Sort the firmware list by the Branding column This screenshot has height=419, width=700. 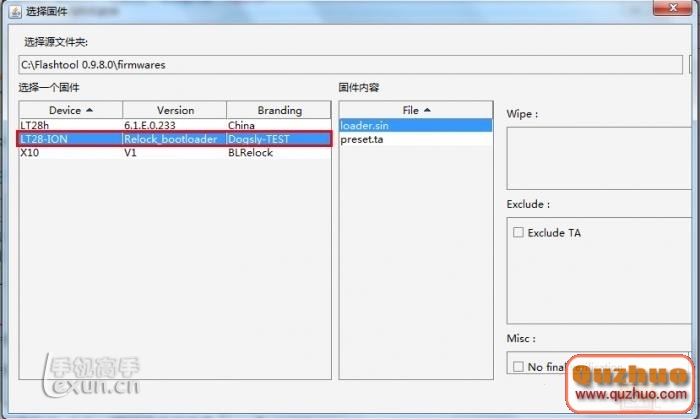click(x=279, y=110)
